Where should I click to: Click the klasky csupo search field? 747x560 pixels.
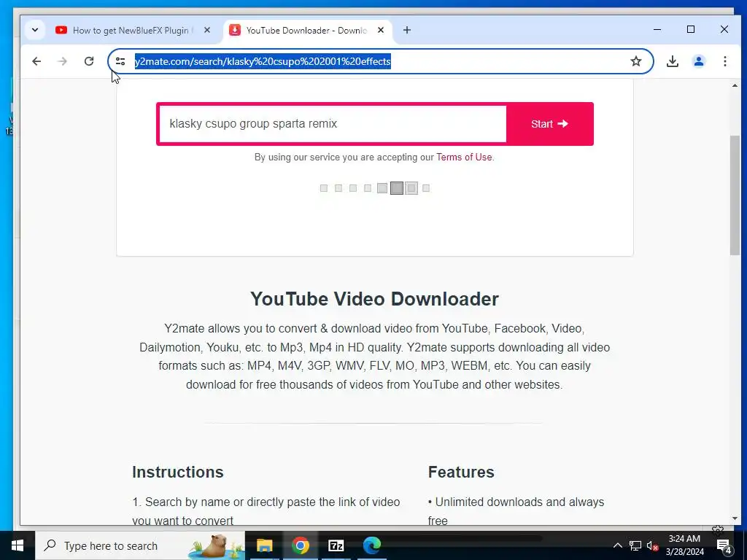(333, 124)
